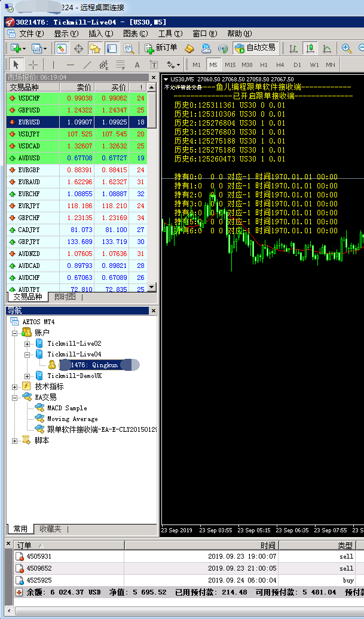364x619 pixels.
Task: Select the line chart type icon
Action: [x=327, y=48]
